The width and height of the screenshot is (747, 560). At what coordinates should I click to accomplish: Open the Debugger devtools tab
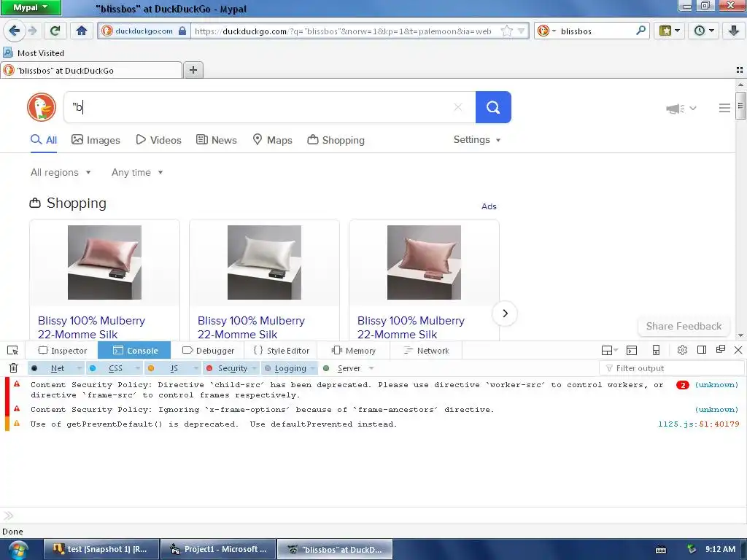point(208,351)
